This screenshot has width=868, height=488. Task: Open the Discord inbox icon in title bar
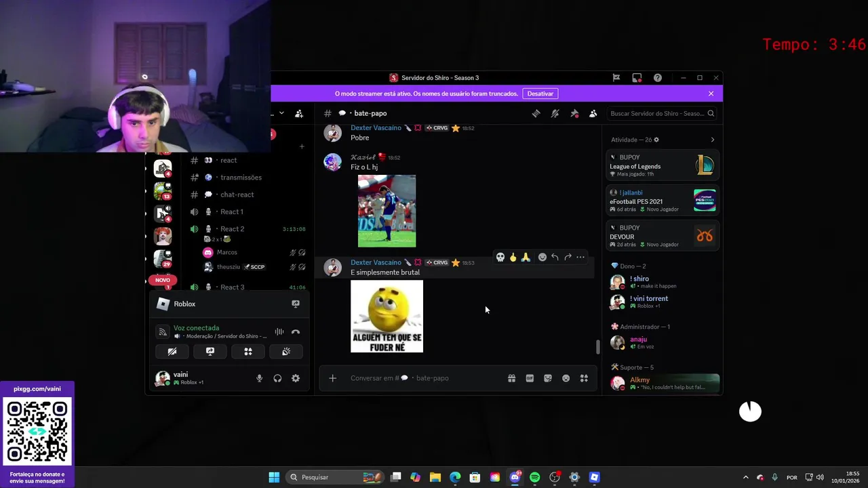(637, 78)
